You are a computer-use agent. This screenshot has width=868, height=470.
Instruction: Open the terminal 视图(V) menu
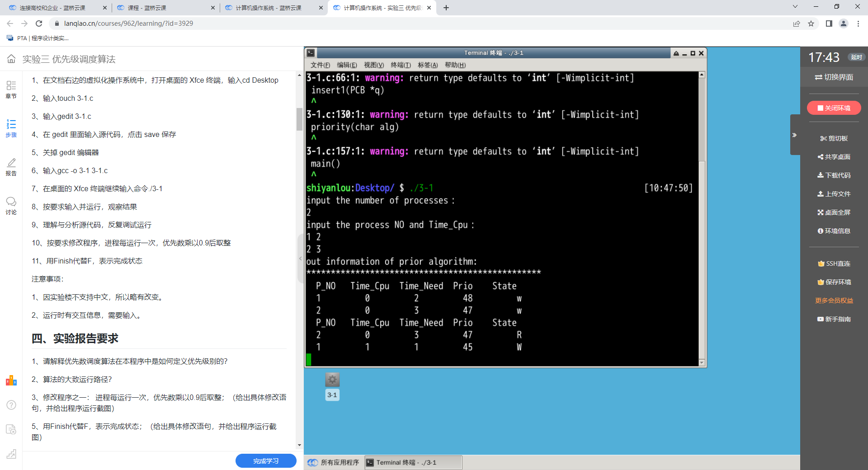click(374, 65)
